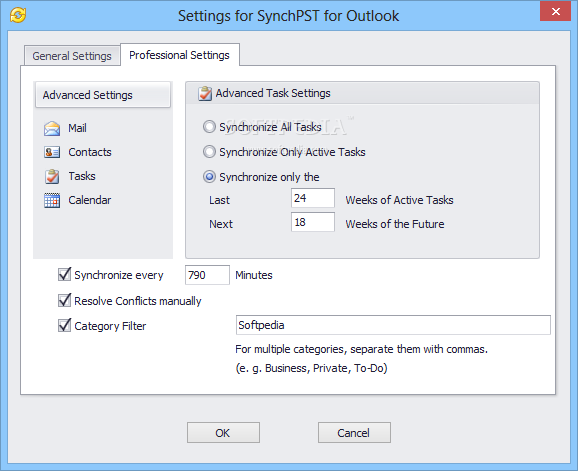This screenshot has height=471, width=578.
Task: Click the Advanced Settings header
Action: click(103, 95)
